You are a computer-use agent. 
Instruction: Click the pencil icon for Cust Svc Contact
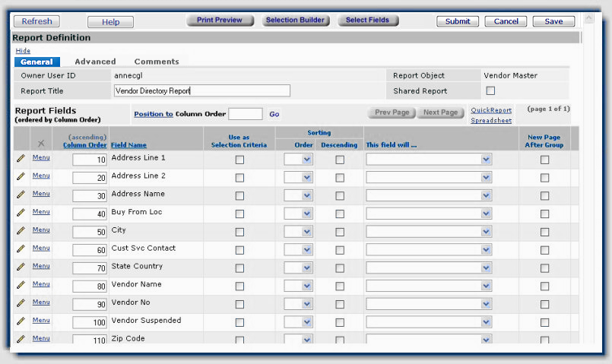[x=21, y=248]
